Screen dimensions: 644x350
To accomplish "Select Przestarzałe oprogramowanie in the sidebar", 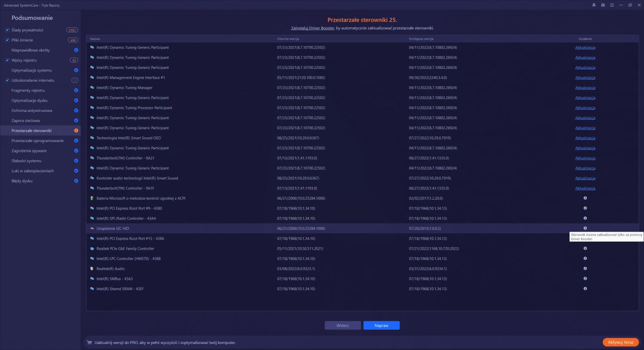I will 37,140.
